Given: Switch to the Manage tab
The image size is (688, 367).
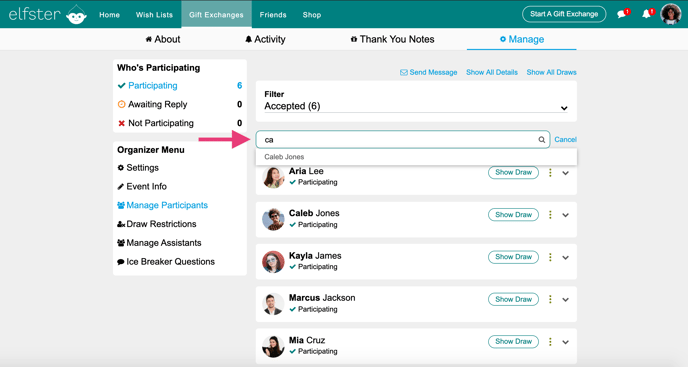Looking at the screenshot, I should tap(522, 39).
